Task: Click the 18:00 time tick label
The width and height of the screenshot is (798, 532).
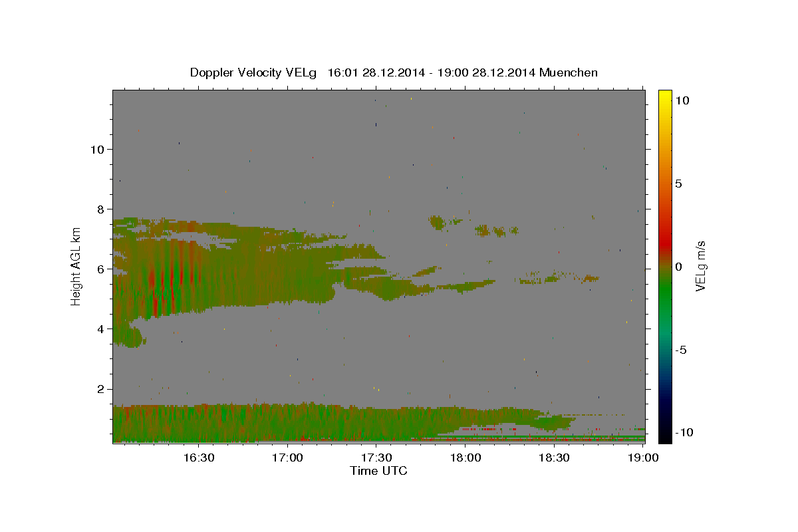Action: [465, 458]
